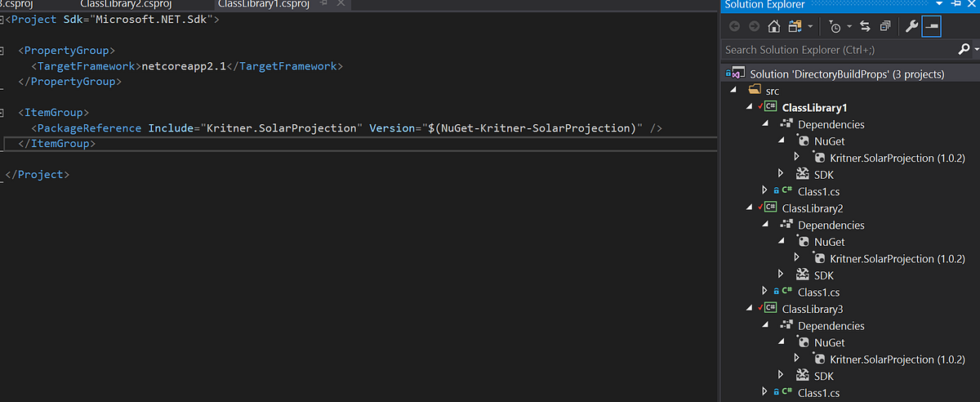
Task: Switch to the ClassLibrary2.csproj tab
Action: (x=125, y=4)
